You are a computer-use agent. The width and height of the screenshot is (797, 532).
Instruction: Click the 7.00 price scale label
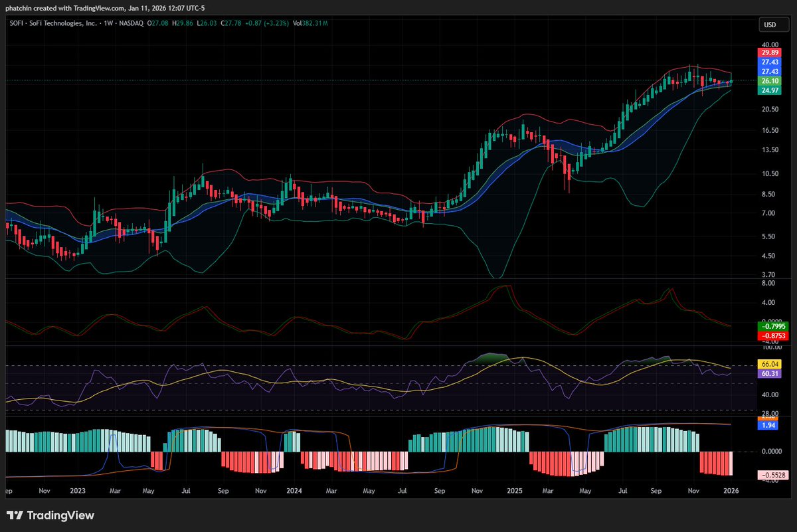point(770,213)
